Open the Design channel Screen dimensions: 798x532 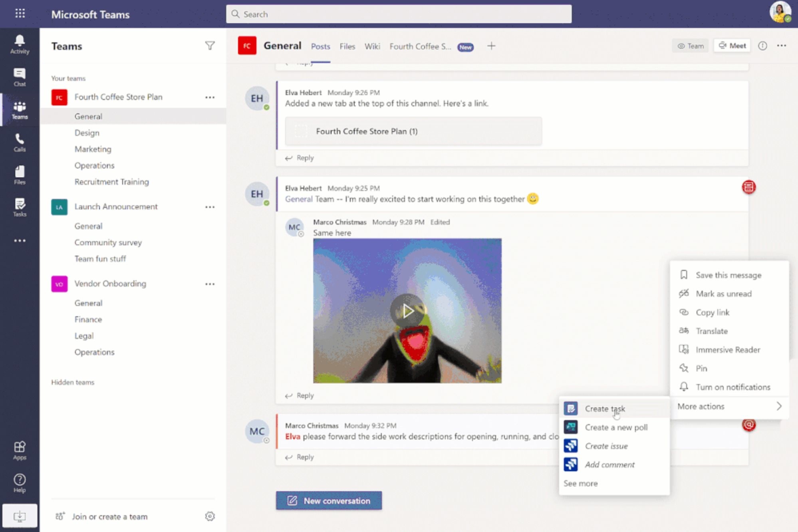click(x=87, y=133)
